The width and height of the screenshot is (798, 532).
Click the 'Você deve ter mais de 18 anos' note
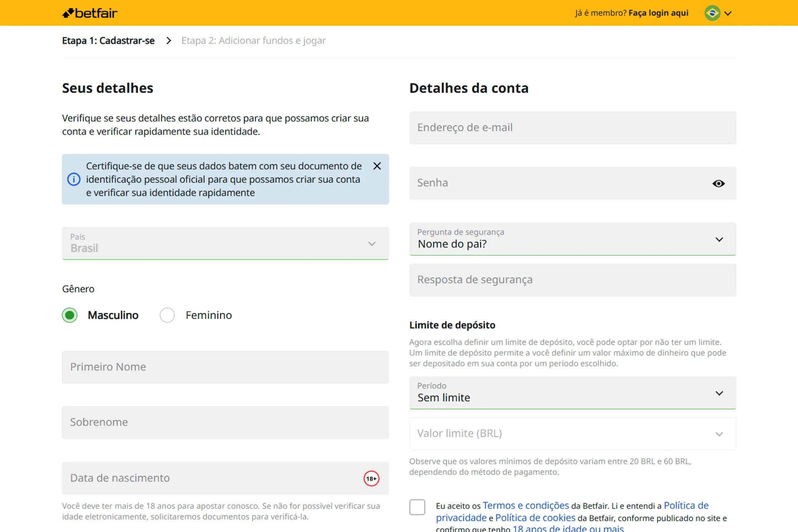(x=221, y=511)
